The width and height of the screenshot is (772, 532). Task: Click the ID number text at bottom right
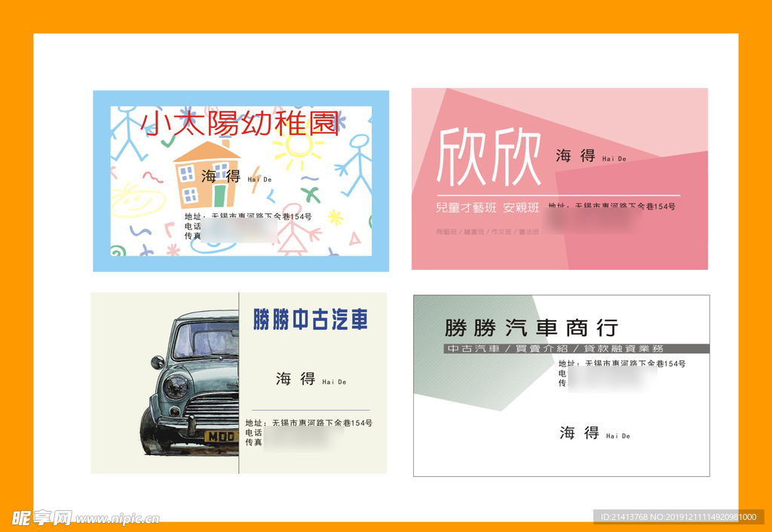tap(679, 517)
